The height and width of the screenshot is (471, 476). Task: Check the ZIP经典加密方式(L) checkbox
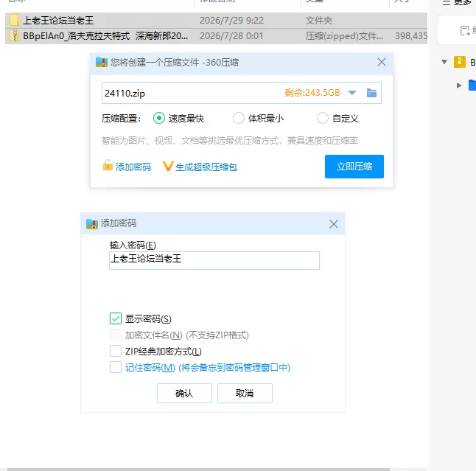point(116,351)
